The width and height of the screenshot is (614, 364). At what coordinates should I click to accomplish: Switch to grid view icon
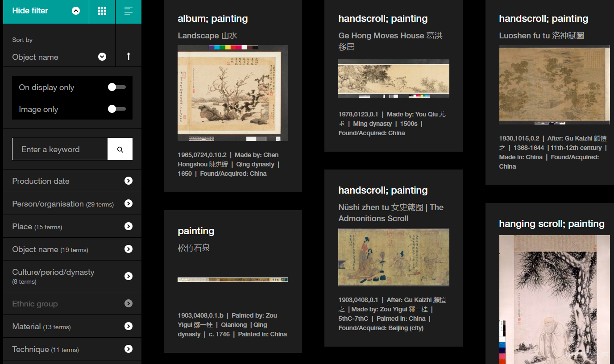click(x=102, y=11)
